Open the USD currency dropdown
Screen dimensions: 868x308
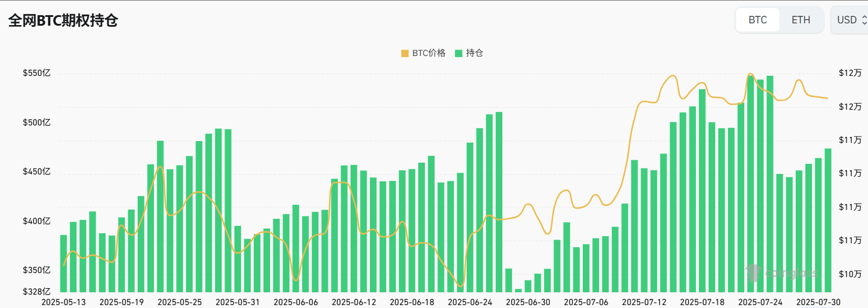pos(849,20)
